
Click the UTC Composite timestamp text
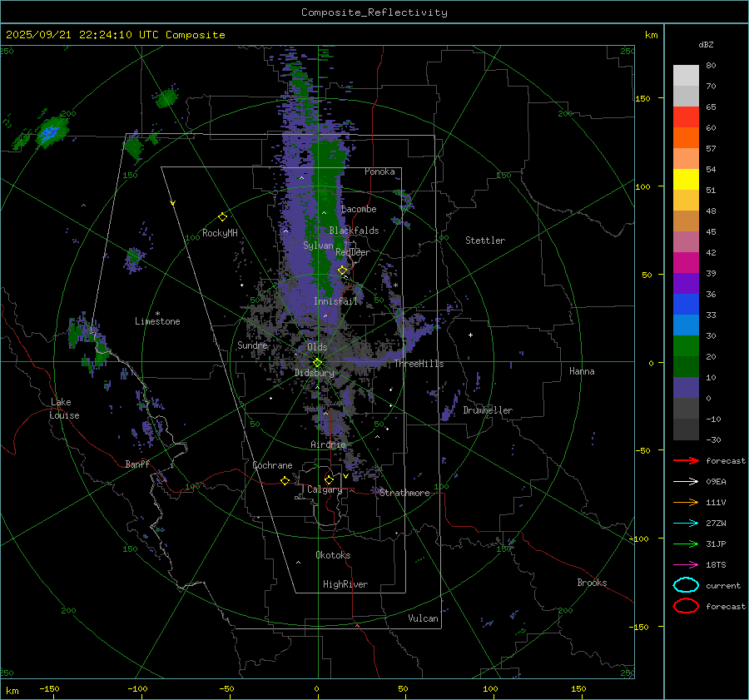116,35
